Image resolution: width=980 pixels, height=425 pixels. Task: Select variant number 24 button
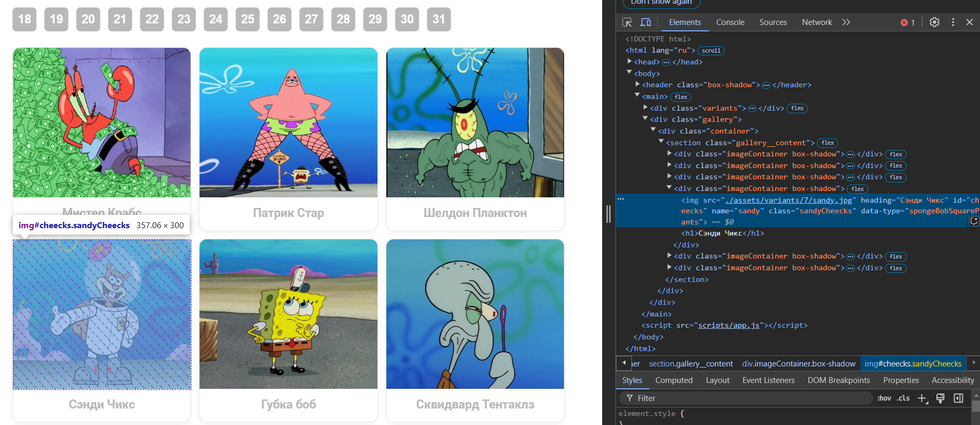(216, 19)
